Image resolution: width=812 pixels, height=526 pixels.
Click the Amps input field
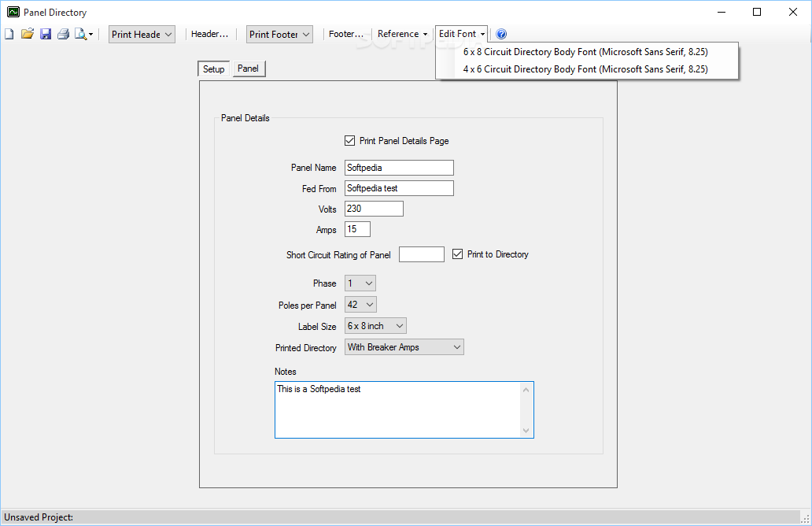(x=357, y=229)
